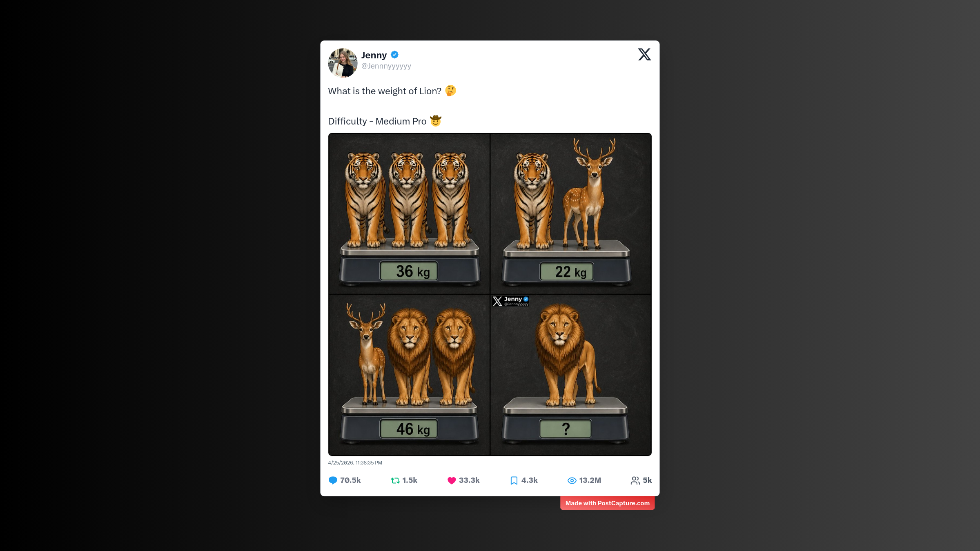
Task: Click the cowboy hat emoji
Action: click(x=436, y=121)
